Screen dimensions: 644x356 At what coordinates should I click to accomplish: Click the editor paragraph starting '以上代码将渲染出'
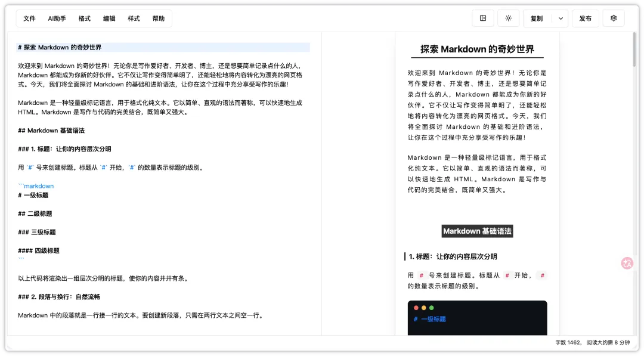click(x=104, y=278)
